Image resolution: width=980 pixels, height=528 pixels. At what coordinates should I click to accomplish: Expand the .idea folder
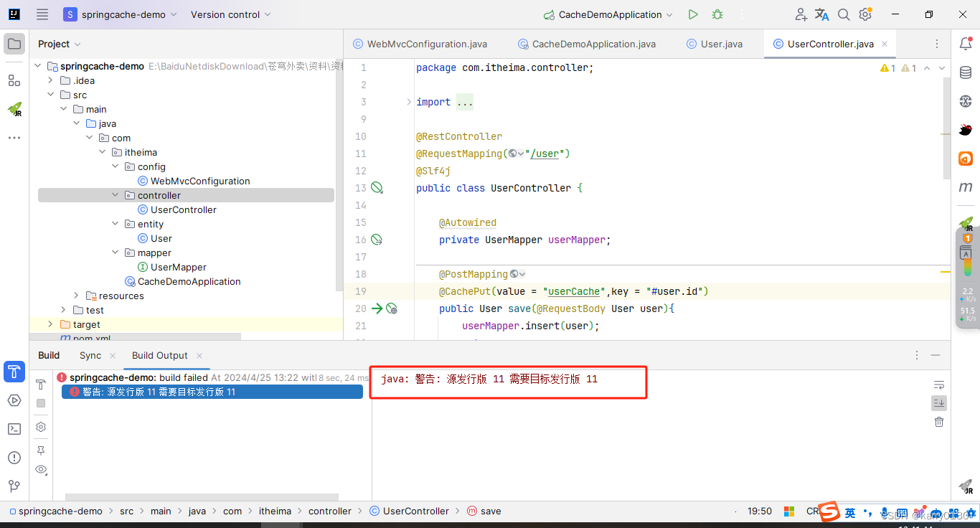[x=51, y=80]
